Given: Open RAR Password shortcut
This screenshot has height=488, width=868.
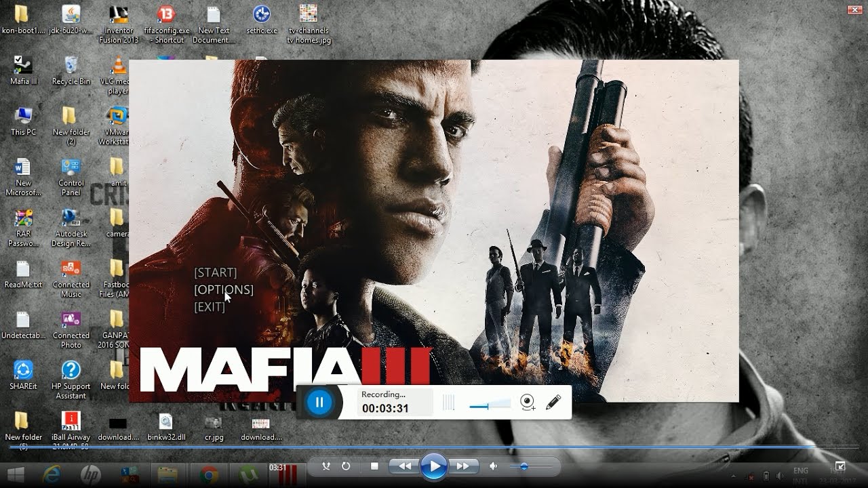Looking at the screenshot, I should click(x=23, y=228).
